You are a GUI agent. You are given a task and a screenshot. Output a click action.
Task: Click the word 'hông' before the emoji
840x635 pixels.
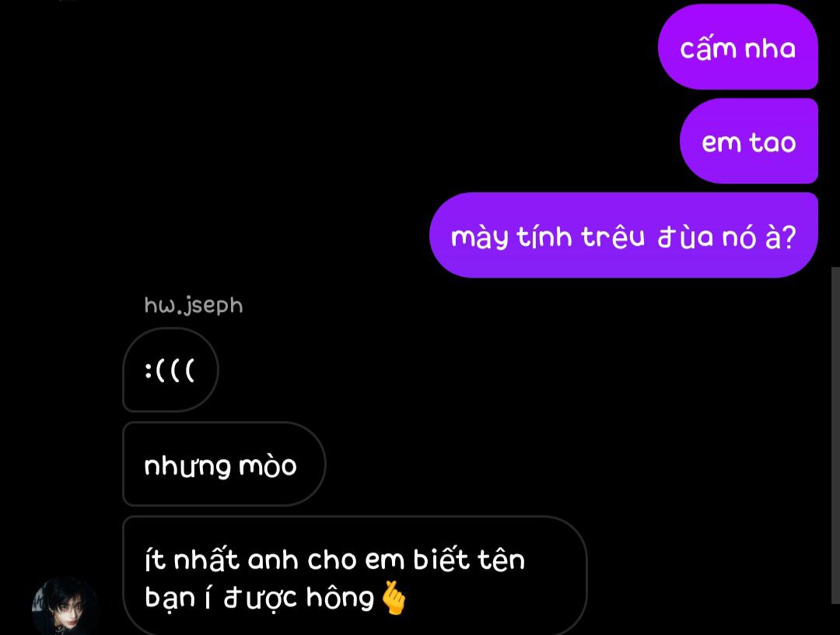[x=340, y=598]
